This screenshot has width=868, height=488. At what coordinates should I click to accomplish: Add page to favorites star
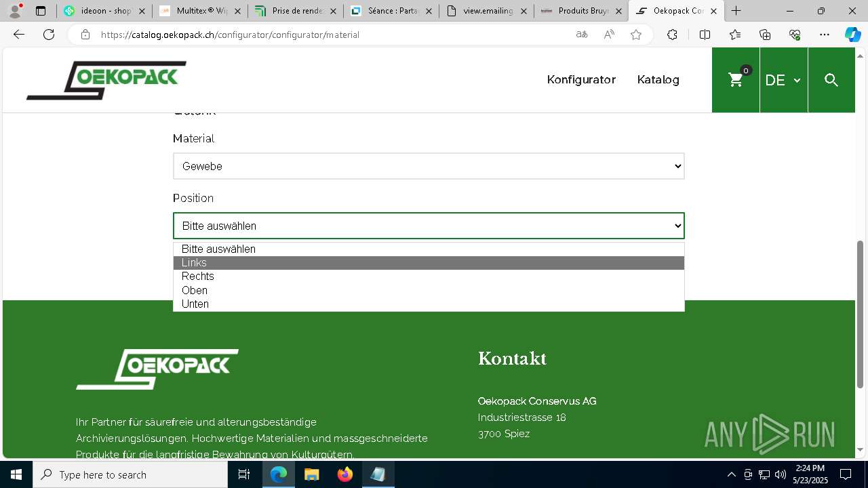click(636, 35)
